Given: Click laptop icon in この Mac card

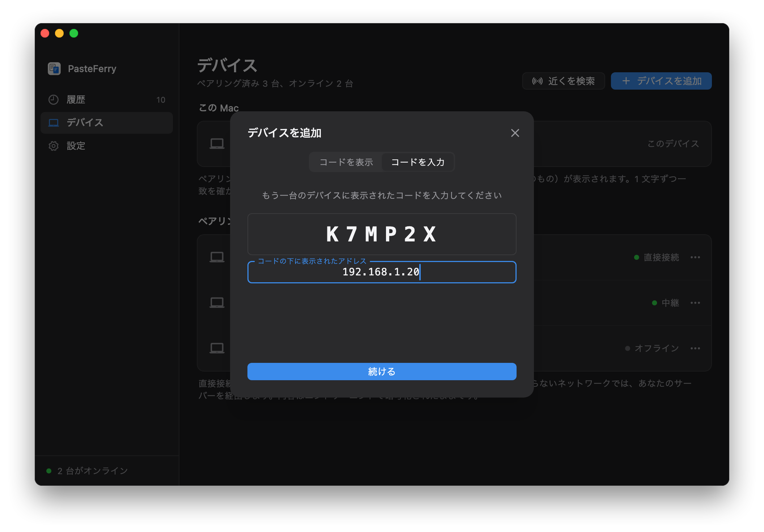Looking at the screenshot, I should pyautogui.click(x=217, y=144).
